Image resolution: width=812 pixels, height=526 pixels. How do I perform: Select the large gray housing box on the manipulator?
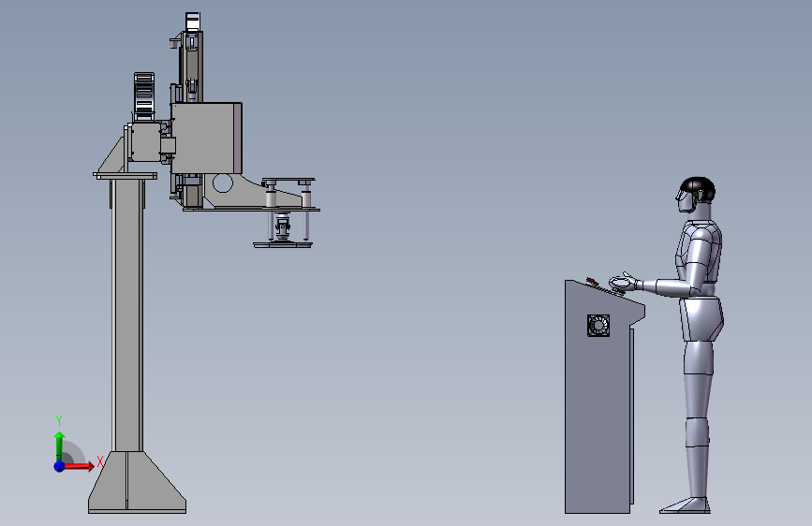206,138
